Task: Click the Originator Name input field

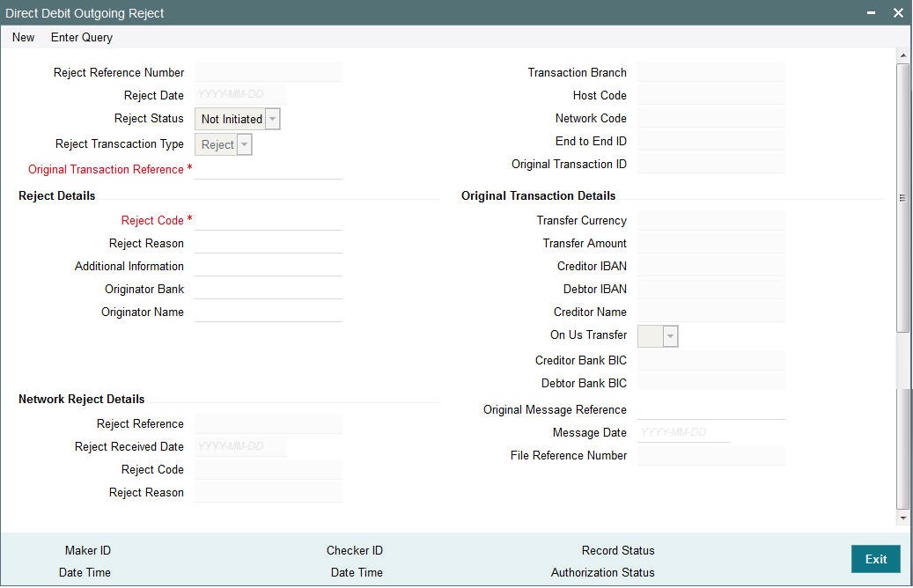Action: [x=268, y=312]
